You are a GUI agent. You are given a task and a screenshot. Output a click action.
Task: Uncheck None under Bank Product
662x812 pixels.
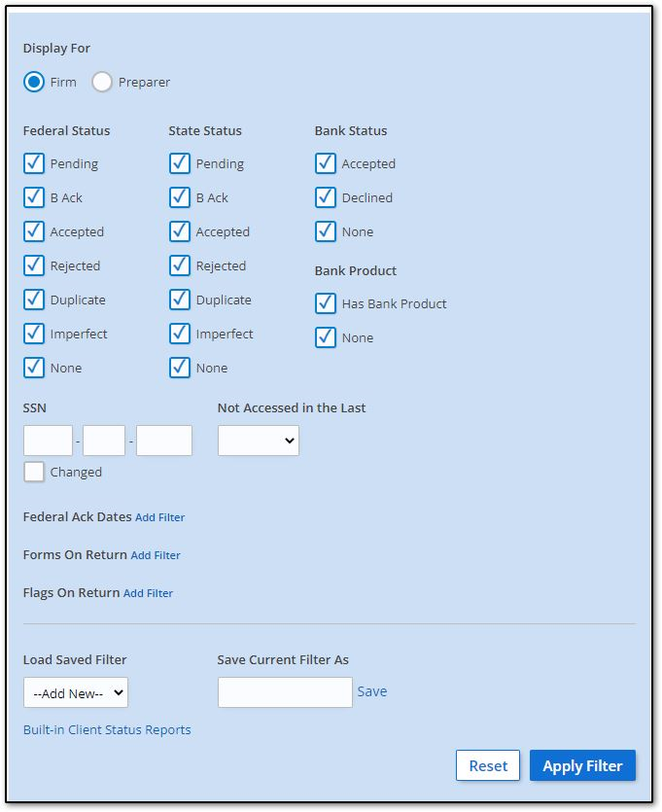point(325,337)
